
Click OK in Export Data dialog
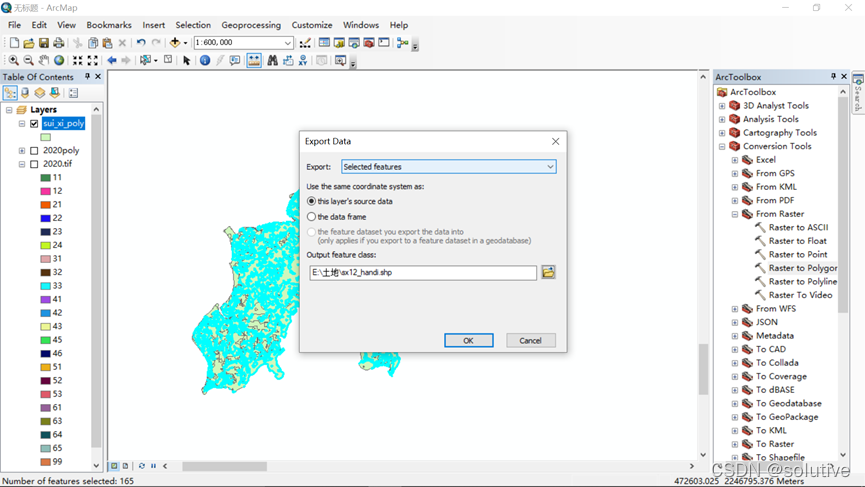(x=469, y=340)
